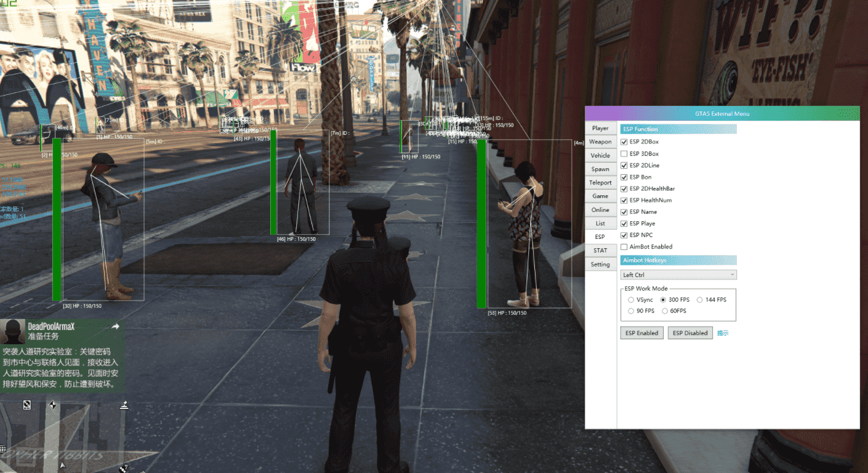Uncheck the ESP HealthNum box
The image size is (868, 473).
pyautogui.click(x=624, y=200)
